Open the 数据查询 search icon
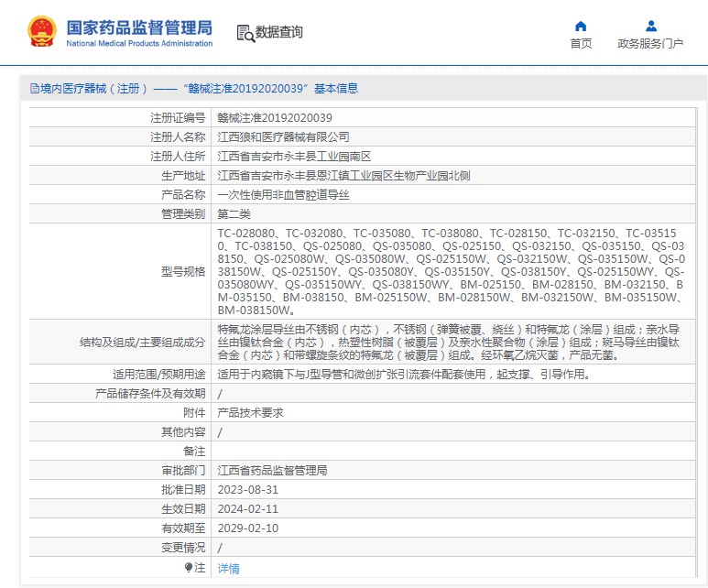The image size is (708, 588). [245, 33]
